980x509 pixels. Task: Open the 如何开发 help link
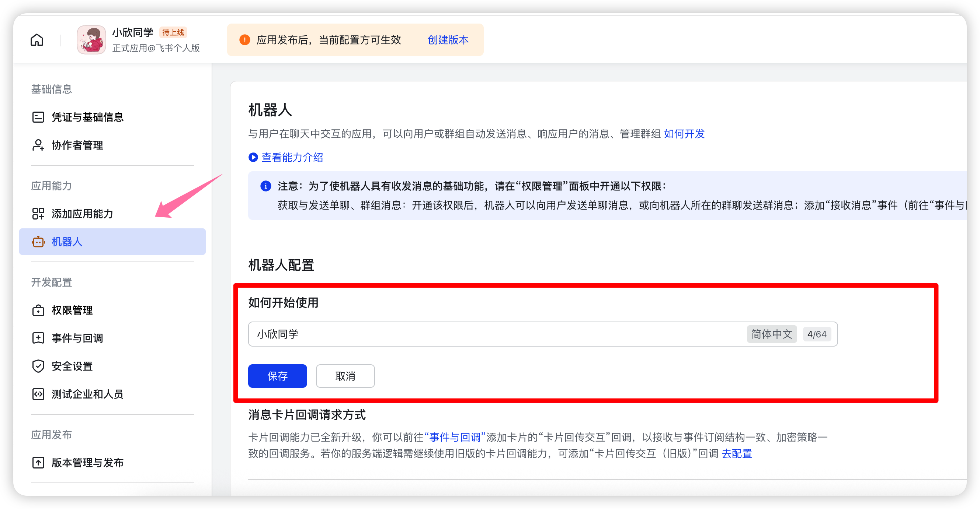(x=684, y=134)
